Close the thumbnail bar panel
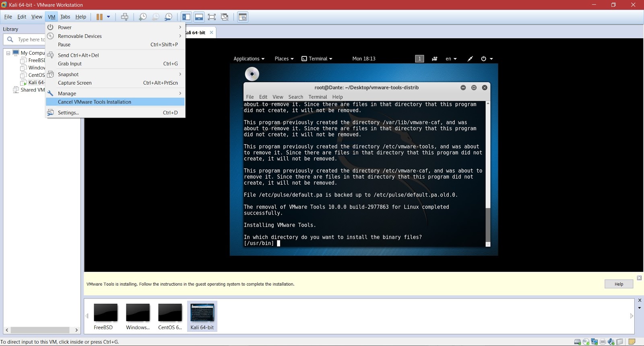The image size is (644, 346). (640, 300)
